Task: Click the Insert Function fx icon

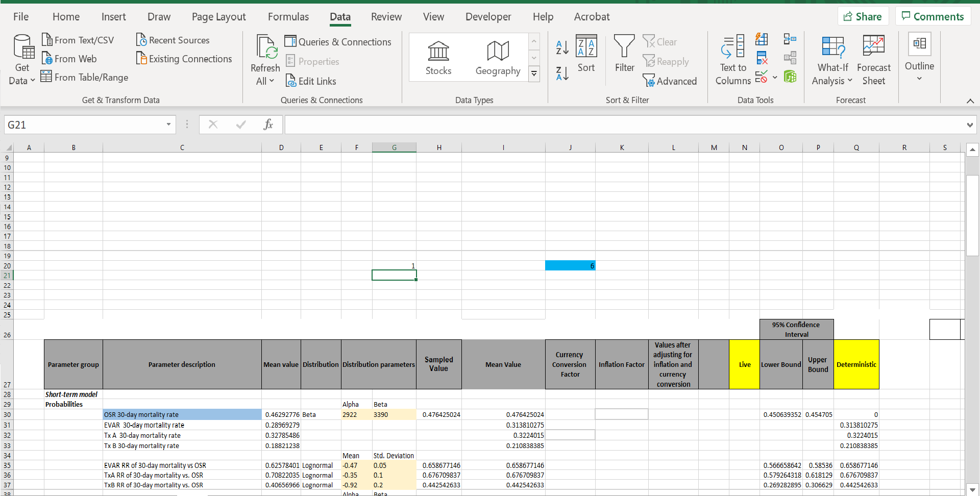Action: pos(268,125)
